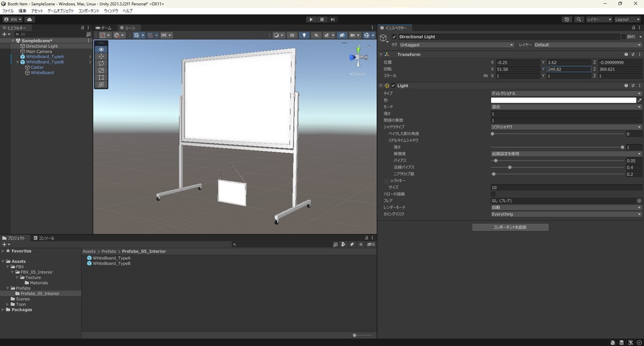Click the Inspector panel lock icon
Screen dimensions: 644x346
pos(633,28)
